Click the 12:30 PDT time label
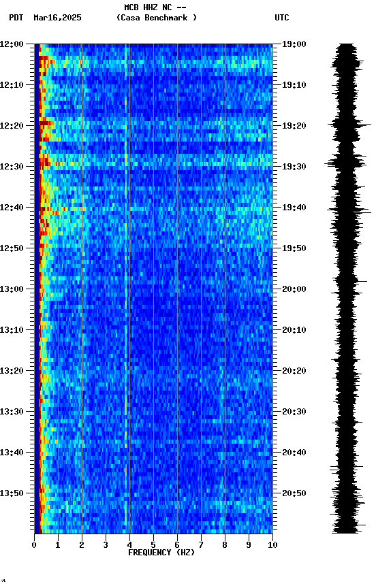376x588 pixels. (x=12, y=167)
